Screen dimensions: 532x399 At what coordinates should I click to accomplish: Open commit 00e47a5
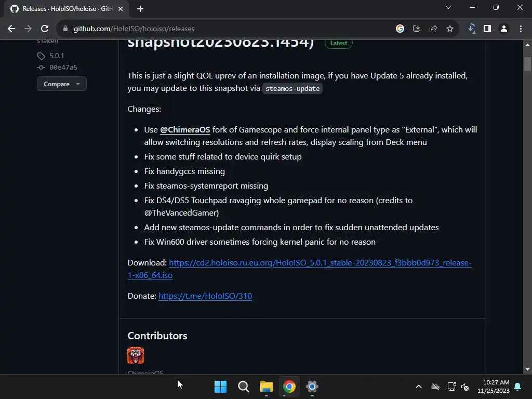(63, 68)
